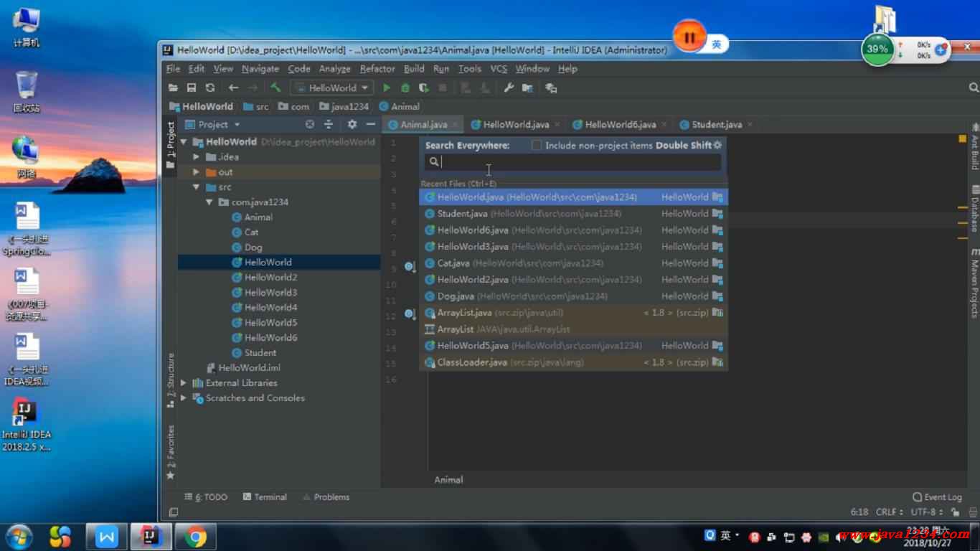The width and height of the screenshot is (980, 551).
Task: Open Project panel settings gear
Action: tap(352, 124)
